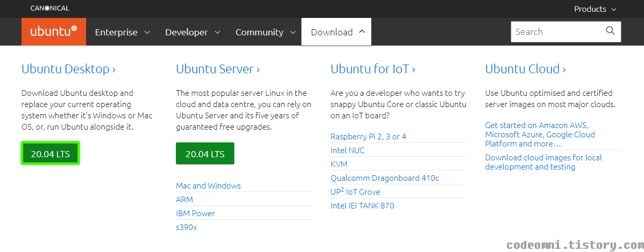Open the Ubuntu Desktop heading link
Viewport: 644px width, 252px height.
pyautogui.click(x=69, y=69)
